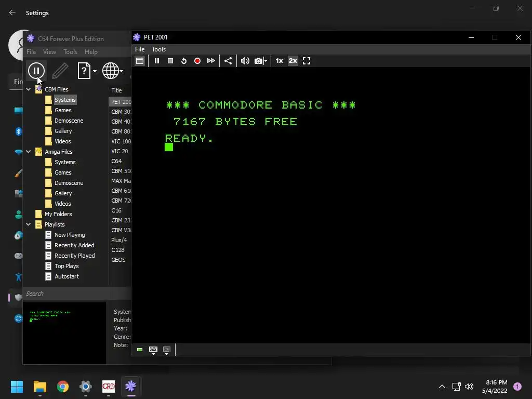
Task: Open the camera screenshot dropdown arrow
Action: (x=265, y=61)
